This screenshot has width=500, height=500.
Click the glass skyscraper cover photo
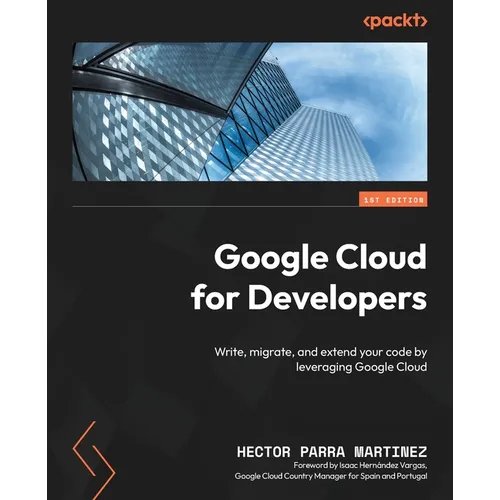(250, 112)
